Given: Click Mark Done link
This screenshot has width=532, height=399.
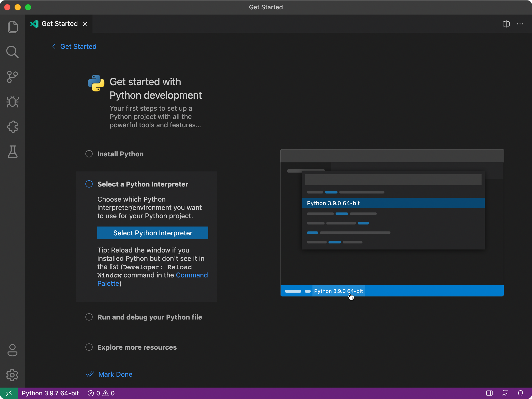Looking at the screenshot, I should [115, 374].
